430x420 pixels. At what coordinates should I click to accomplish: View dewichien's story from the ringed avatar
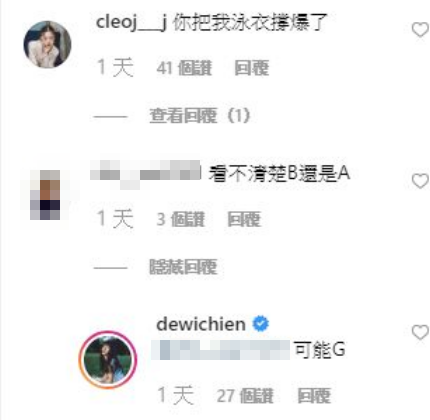pos(108,360)
